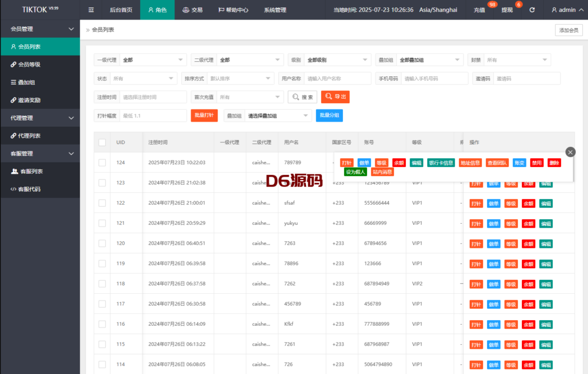Select the checkbox for UID 118
The image size is (588, 374).
(x=102, y=284)
